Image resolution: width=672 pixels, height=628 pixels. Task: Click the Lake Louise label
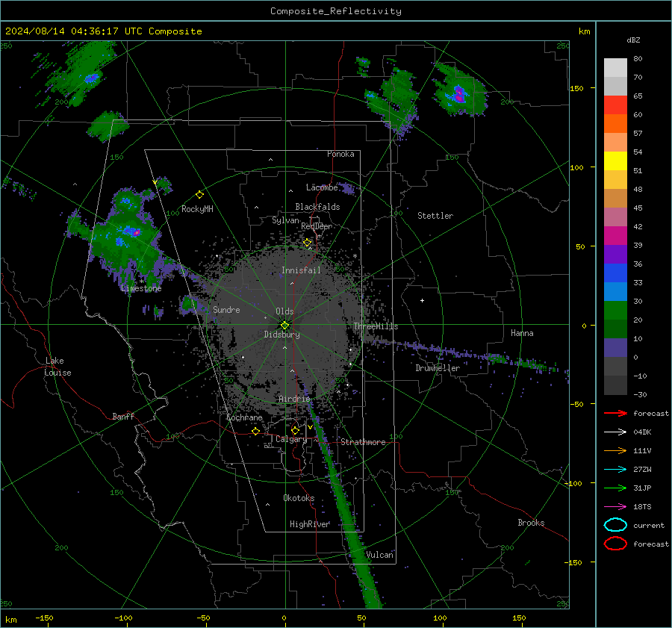click(x=57, y=367)
